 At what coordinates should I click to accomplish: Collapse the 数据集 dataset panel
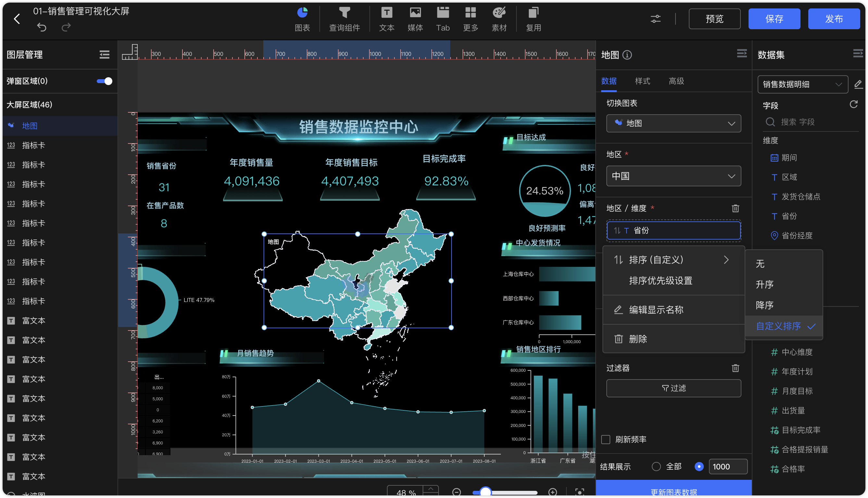[858, 54]
